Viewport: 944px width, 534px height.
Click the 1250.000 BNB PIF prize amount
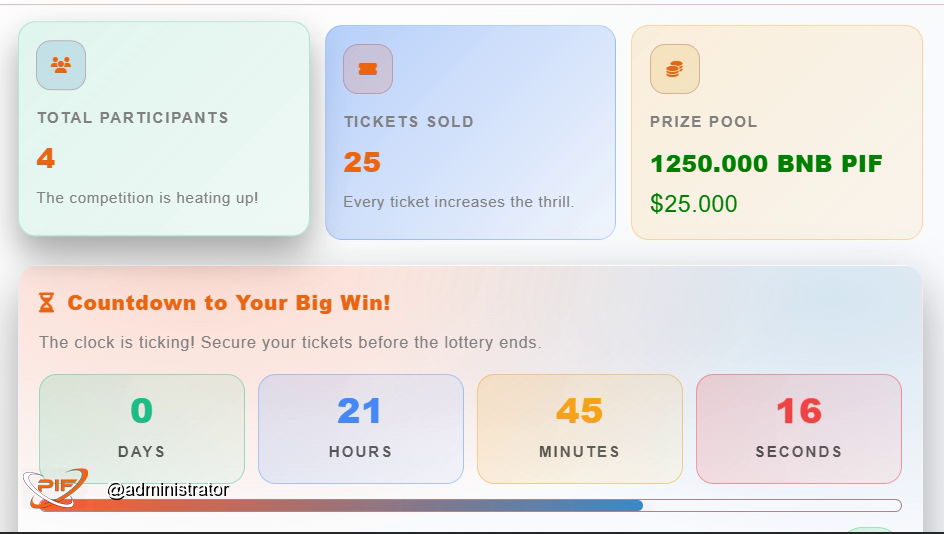(x=766, y=164)
